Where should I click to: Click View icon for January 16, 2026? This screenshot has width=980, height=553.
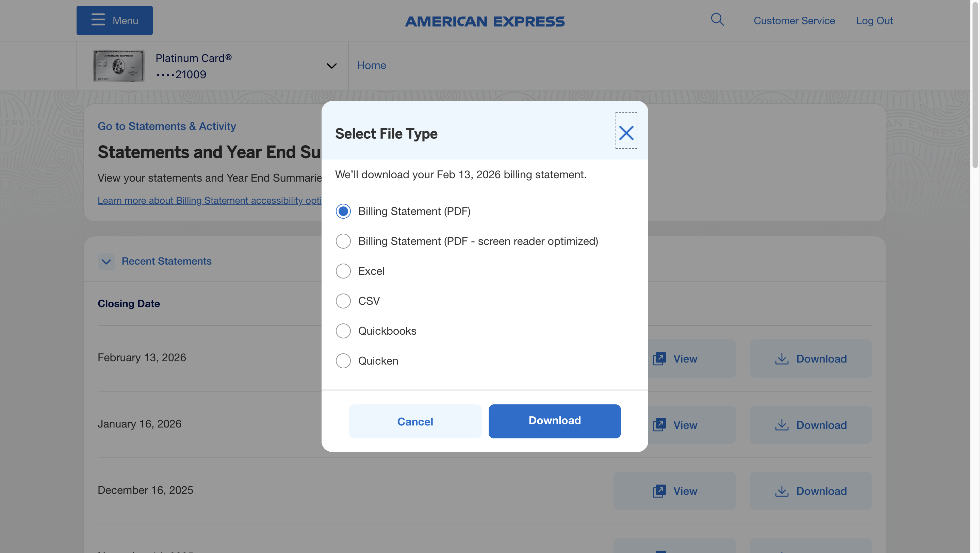659,424
